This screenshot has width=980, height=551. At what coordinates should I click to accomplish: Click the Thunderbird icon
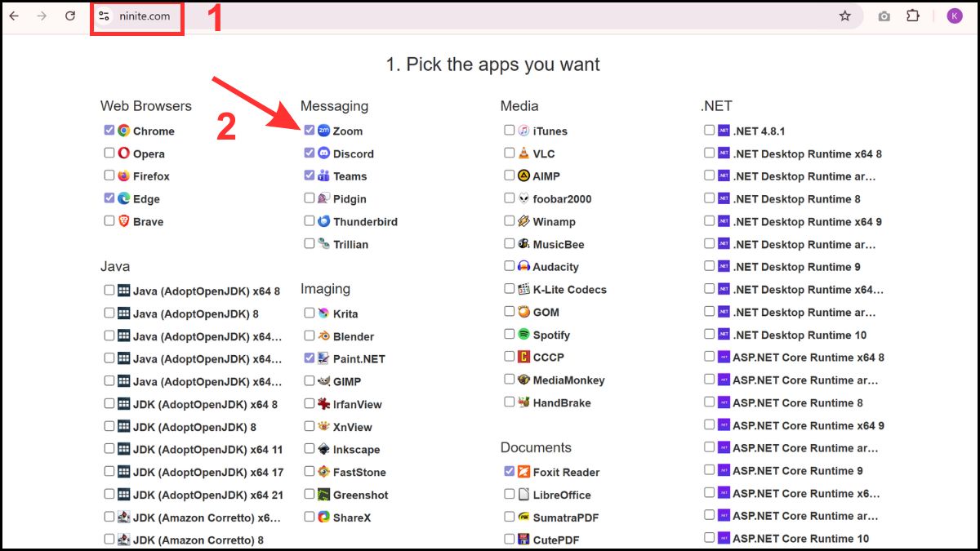(x=324, y=221)
